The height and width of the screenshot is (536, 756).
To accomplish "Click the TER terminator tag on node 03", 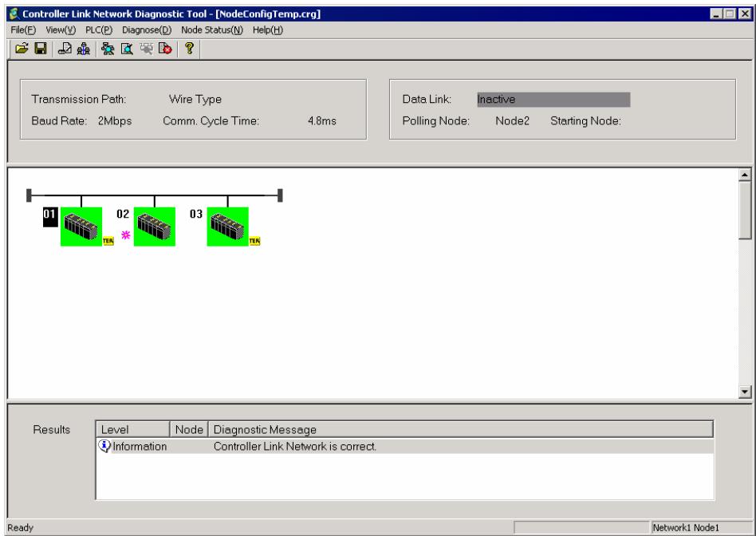I will coord(254,241).
